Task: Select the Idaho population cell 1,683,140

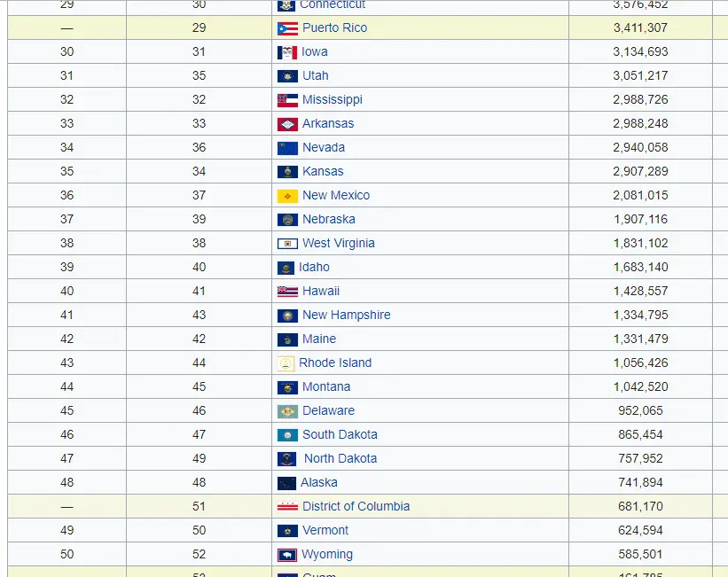Action: coord(640,267)
